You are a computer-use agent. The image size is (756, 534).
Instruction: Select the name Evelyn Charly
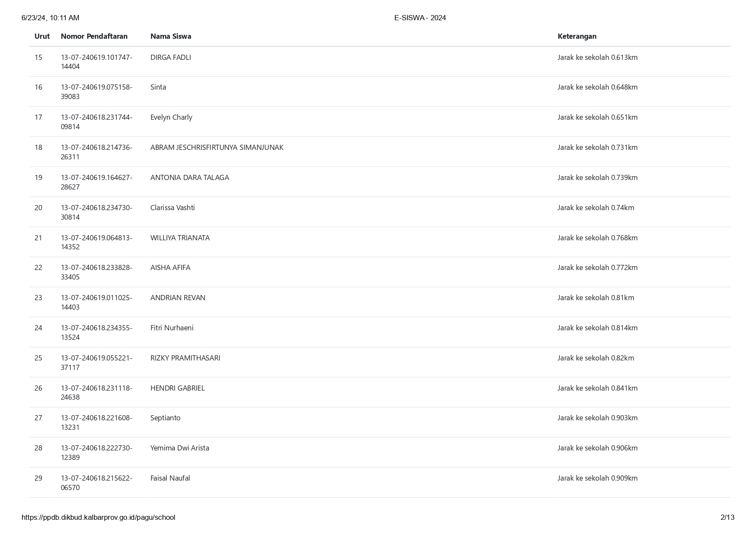[x=171, y=117]
